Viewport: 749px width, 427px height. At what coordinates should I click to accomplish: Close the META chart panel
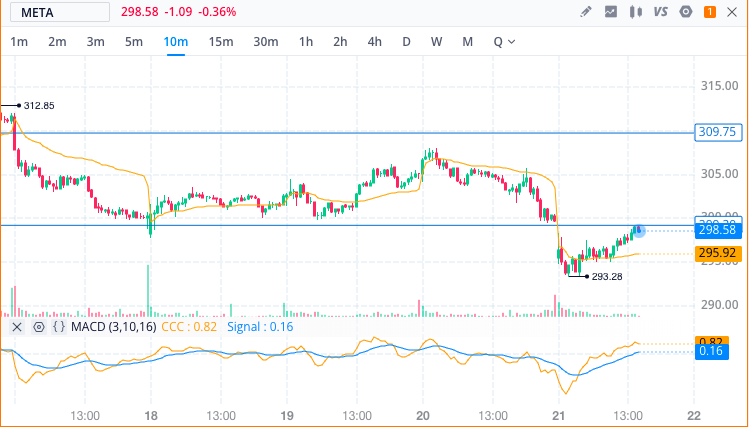click(x=732, y=12)
